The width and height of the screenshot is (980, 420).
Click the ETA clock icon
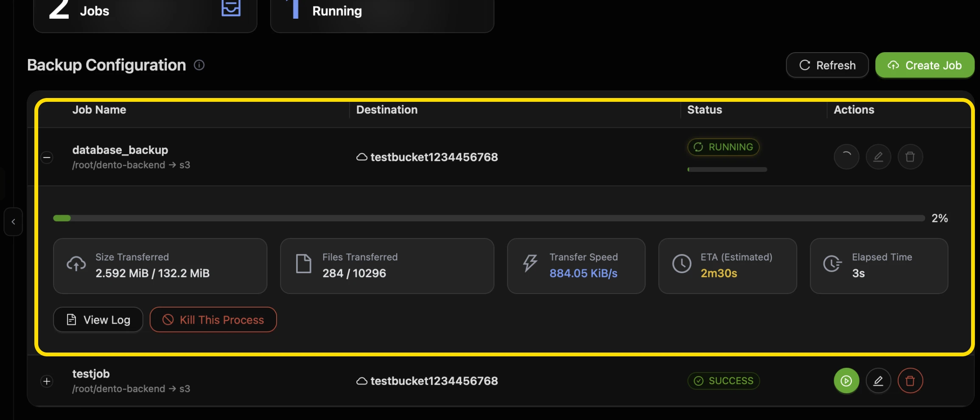point(682,264)
